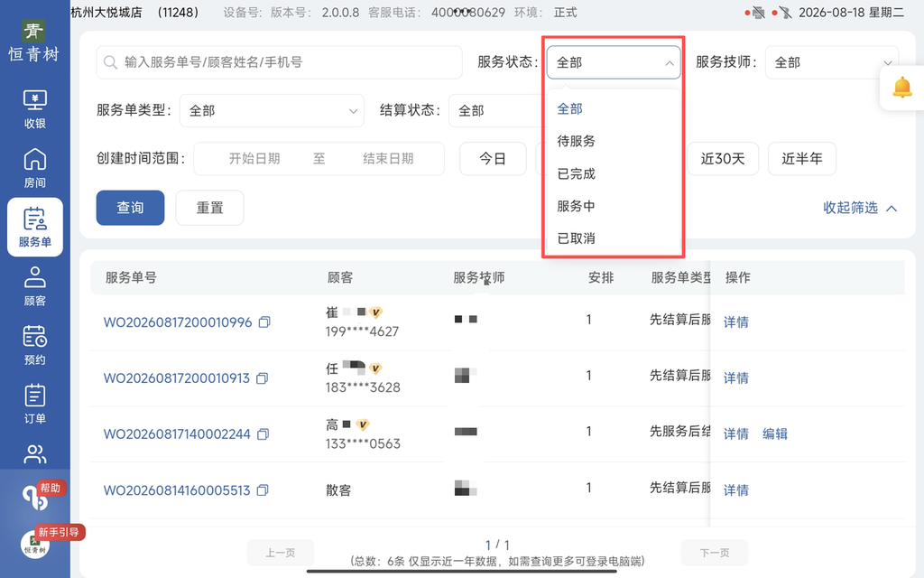
Task: Copy order number WO20260817200010913
Action: 263,378
